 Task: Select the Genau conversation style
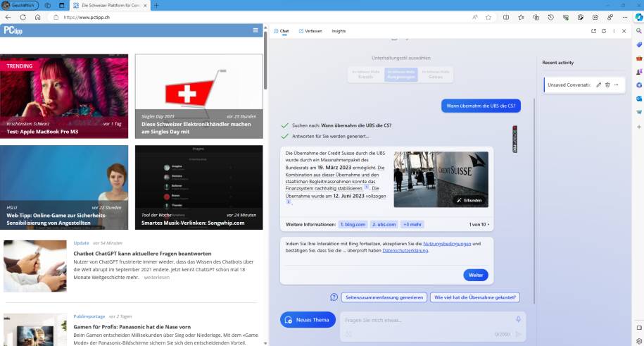click(x=436, y=75)
